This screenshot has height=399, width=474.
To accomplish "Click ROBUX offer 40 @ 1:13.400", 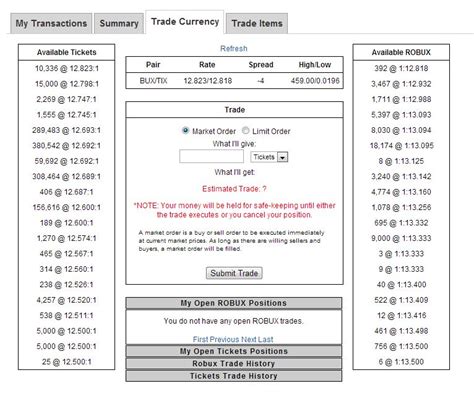I will 401,284.
